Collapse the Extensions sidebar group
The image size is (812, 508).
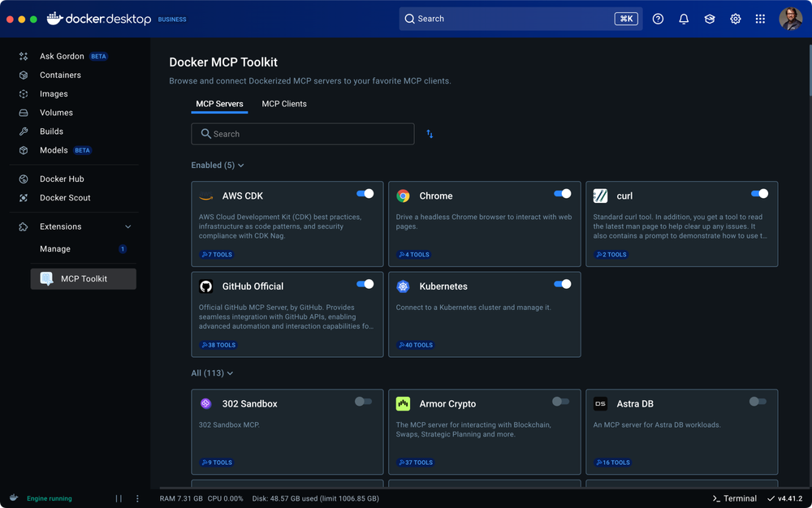click(x=127, y=226)
